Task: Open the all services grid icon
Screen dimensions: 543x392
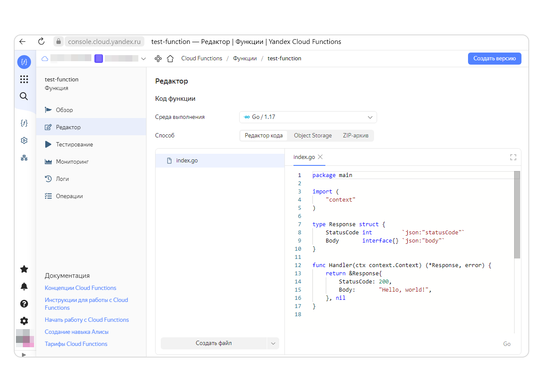Action: coord(24,79)
